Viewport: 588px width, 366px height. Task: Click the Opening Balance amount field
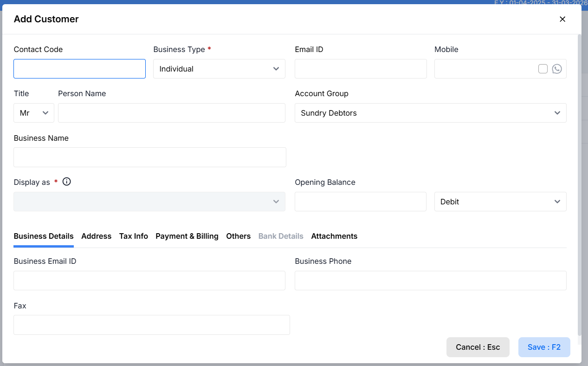360,202
